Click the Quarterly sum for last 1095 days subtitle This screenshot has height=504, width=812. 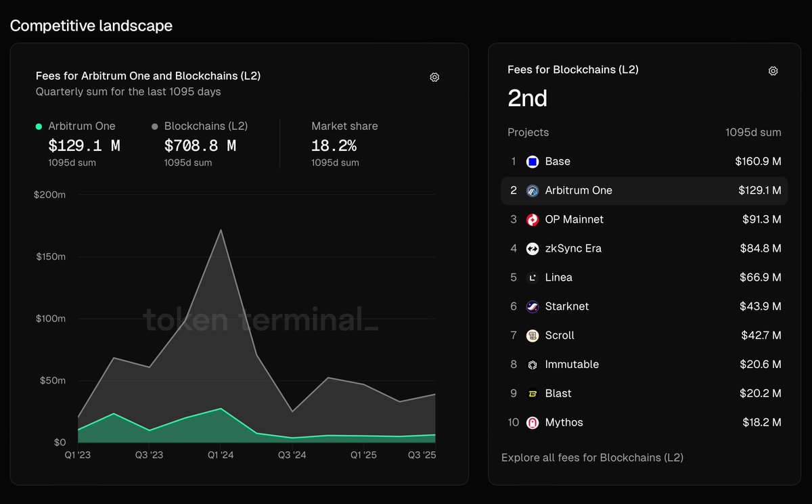click(x=129, y=91)
